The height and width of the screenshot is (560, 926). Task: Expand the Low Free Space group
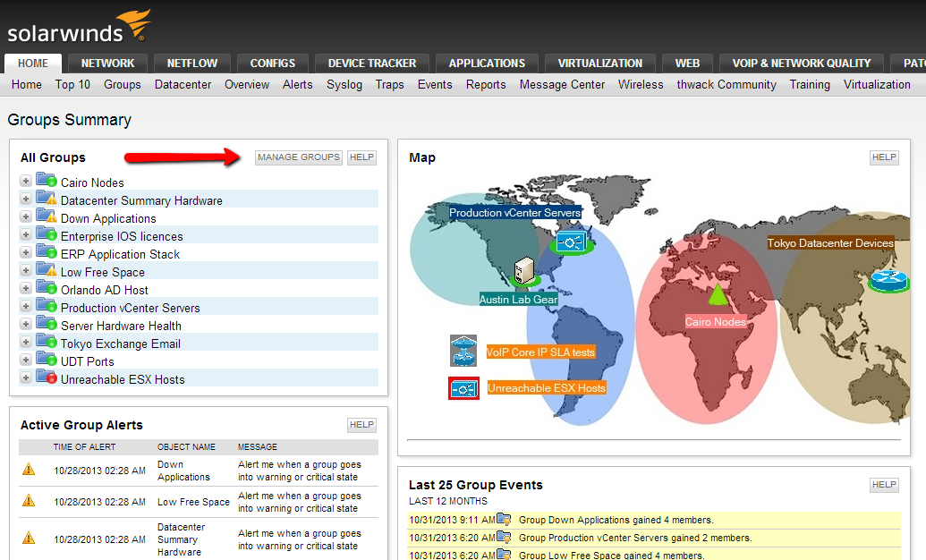[x=25, y=270]
